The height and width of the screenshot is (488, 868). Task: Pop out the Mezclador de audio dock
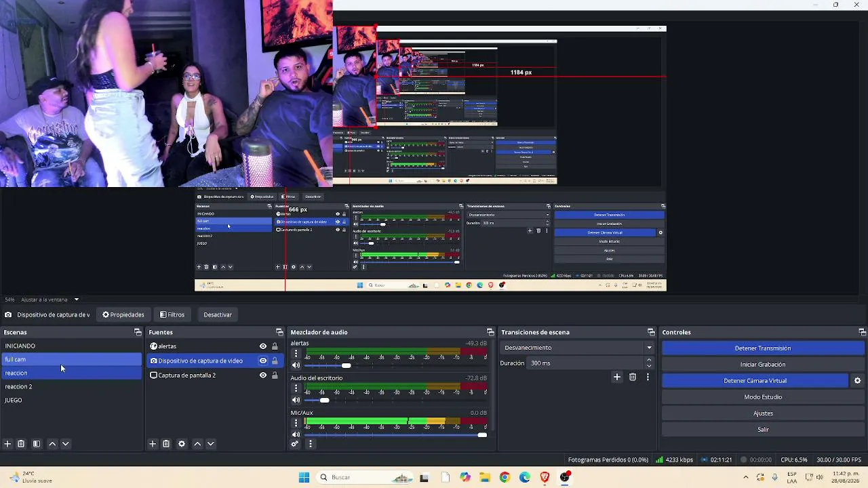click(x=490, y=332)
